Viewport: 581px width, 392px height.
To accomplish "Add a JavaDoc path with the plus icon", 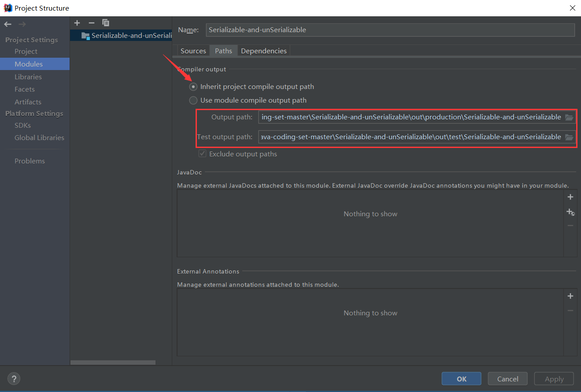I will (x=570, y=196).
